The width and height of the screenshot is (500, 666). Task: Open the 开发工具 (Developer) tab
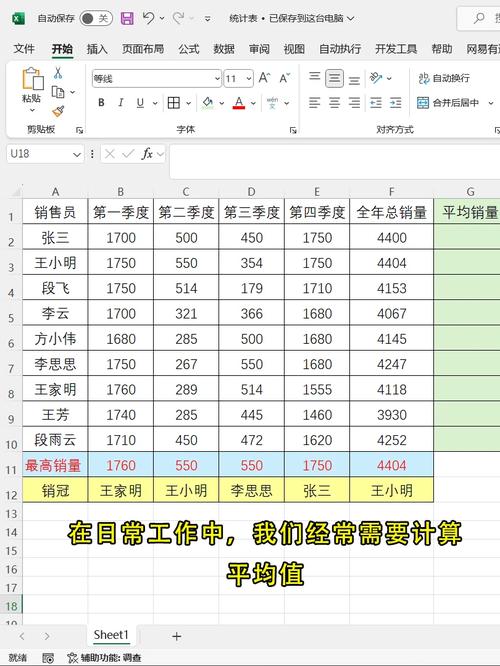[x=396, y=49]
